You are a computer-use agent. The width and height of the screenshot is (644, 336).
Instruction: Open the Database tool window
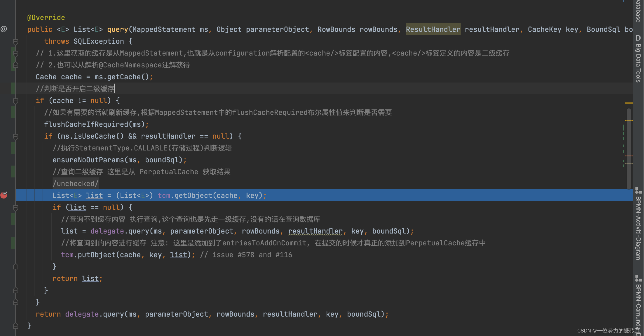click(638, 11)
